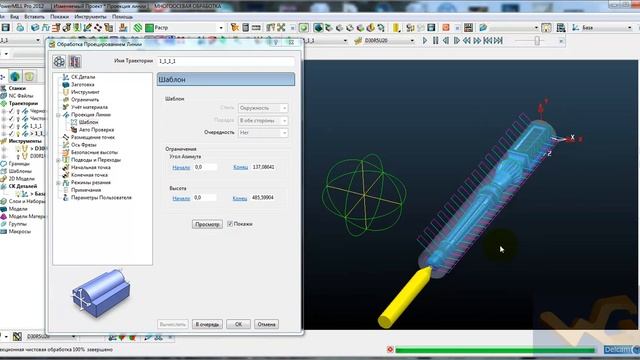Viewport: 640px width, 360px height.
Task: Select Авто Проверка in the dialog tree
Action: (96, 130)
